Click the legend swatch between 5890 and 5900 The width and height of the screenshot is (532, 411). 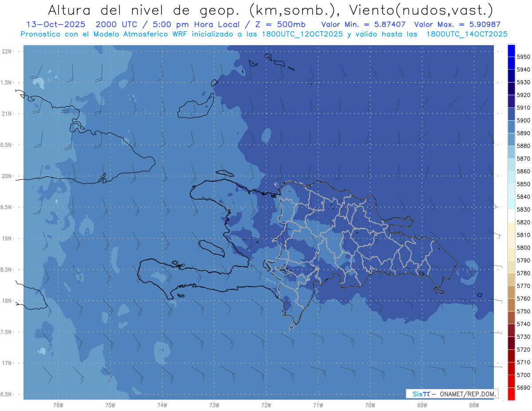[511, 127]
